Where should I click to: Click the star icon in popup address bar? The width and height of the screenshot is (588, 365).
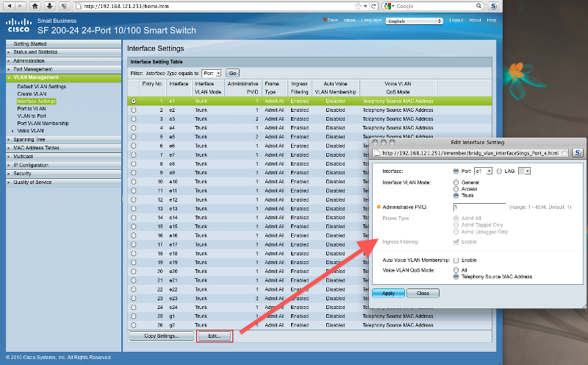(564, 153)
